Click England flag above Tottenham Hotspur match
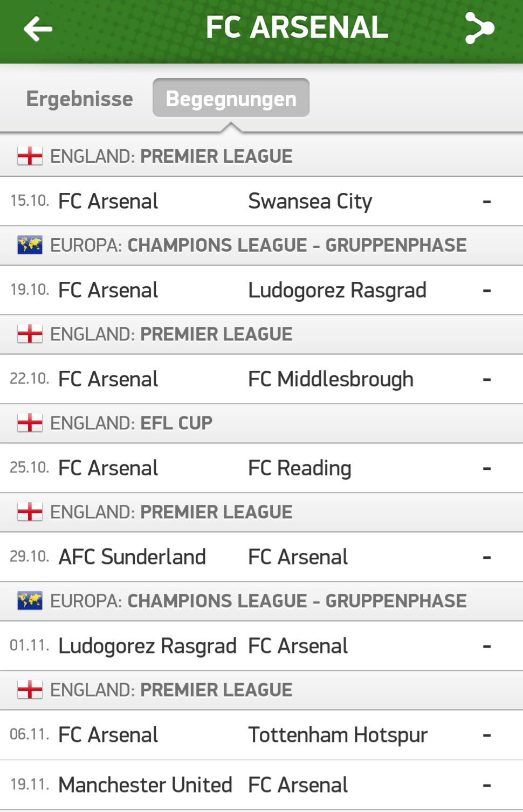Viewport: 523px width, 812px height. 30,690
